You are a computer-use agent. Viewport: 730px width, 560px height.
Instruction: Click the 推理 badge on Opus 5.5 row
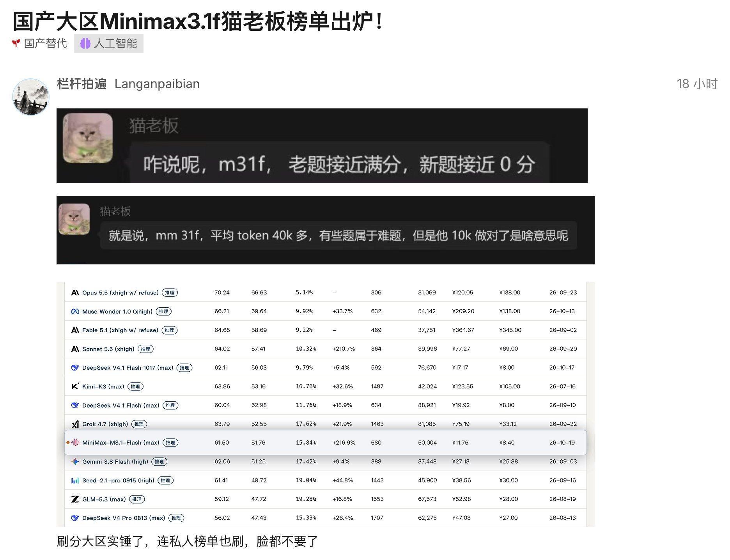click(170, 292)
